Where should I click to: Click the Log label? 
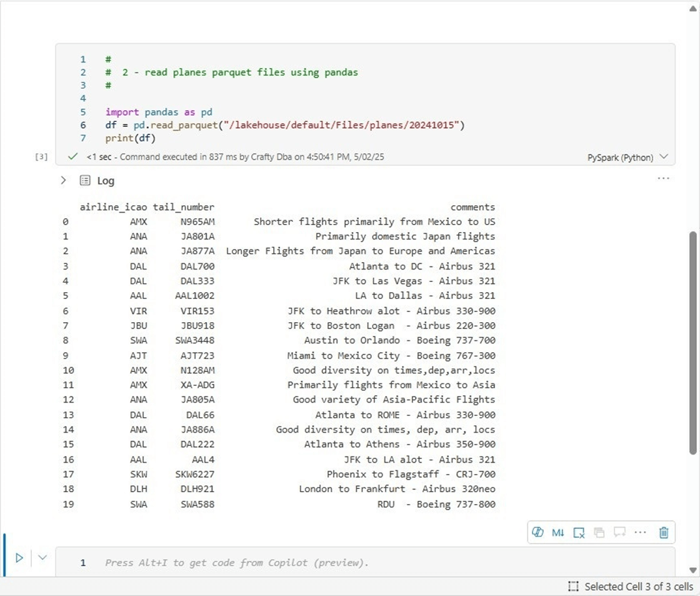(106, 181)
